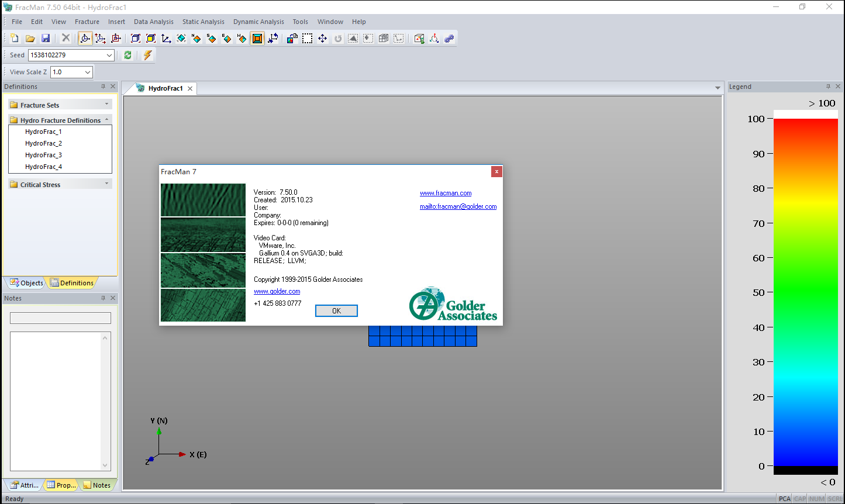Click the first red-bracketed box view icon
This screenshot has height=504, width=845.
pyautogui.click(x=136, y=38)
